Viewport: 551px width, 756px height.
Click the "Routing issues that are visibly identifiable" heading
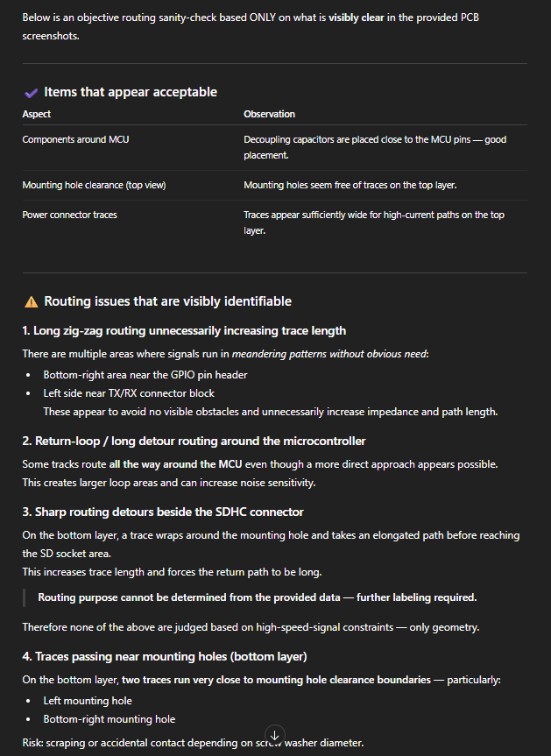point(167,301)
